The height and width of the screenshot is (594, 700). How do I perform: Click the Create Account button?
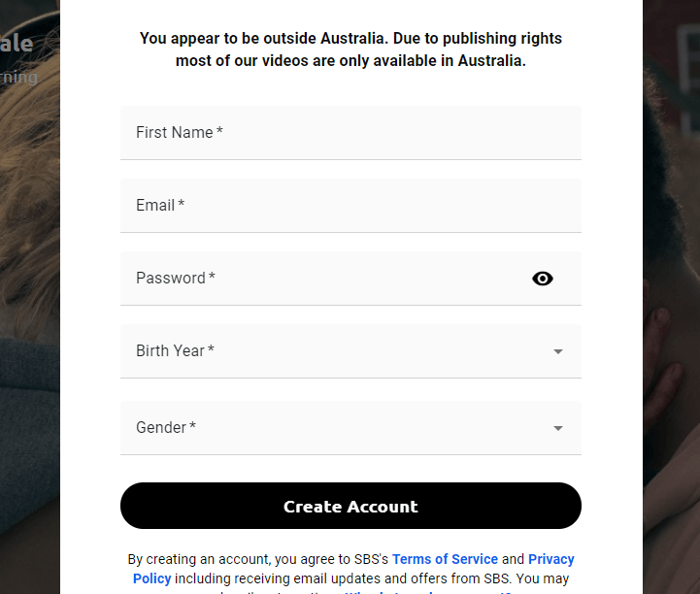350,506
